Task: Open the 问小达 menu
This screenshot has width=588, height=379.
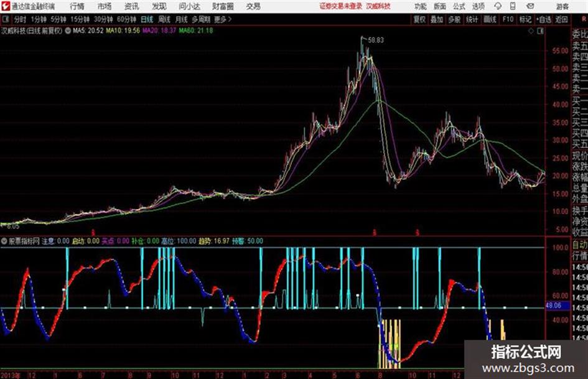Action: 189,6
